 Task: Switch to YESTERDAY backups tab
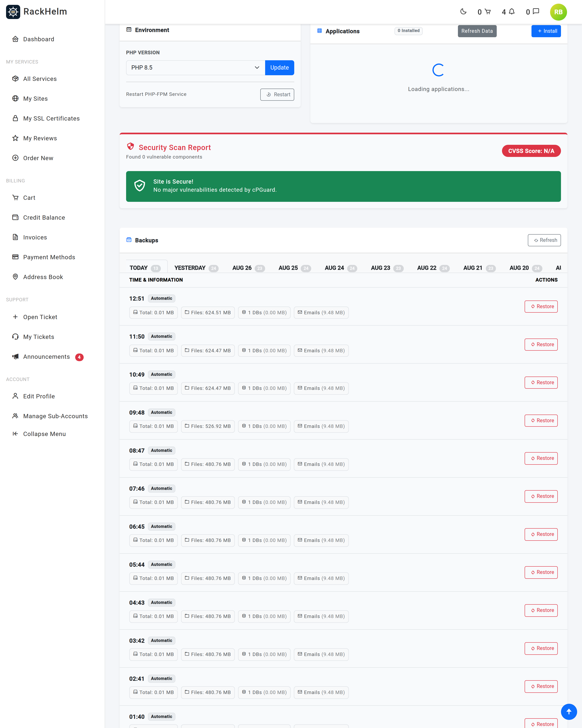[x=196, y=268]
